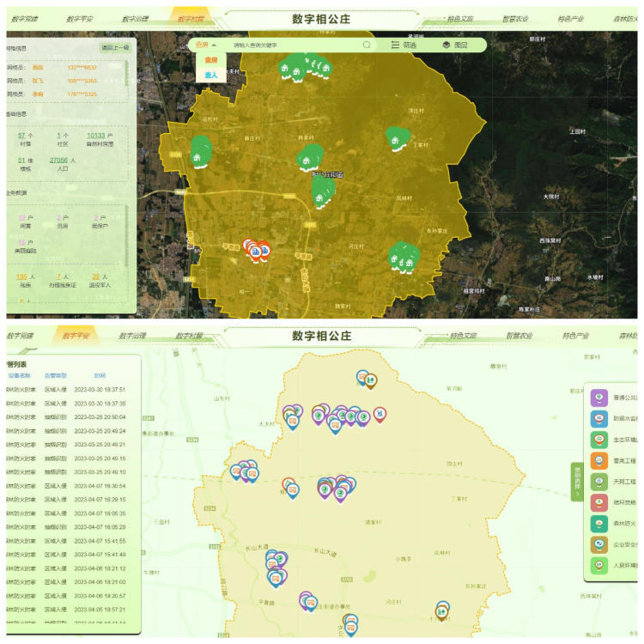Click brown pin marker at top of lower map
The width and height of the screenshot is (644, 644).
(x=370, y=381)
